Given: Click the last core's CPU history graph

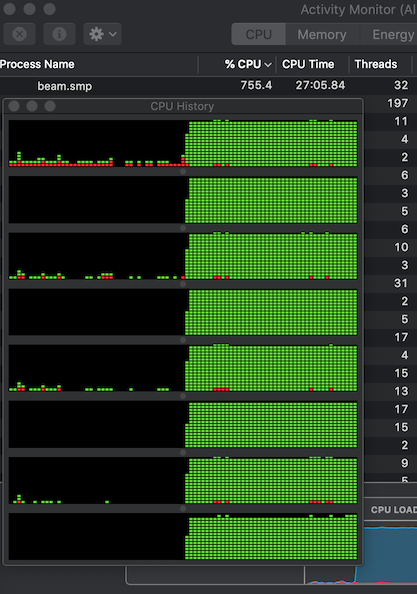Looking at the screenshot, I should tap(183, 536).
